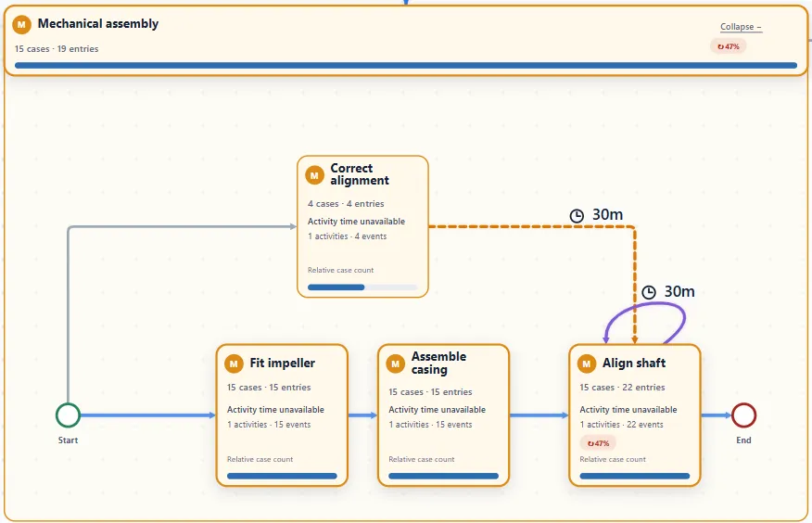Click the Mechanical assembly header title

[98, 24]
